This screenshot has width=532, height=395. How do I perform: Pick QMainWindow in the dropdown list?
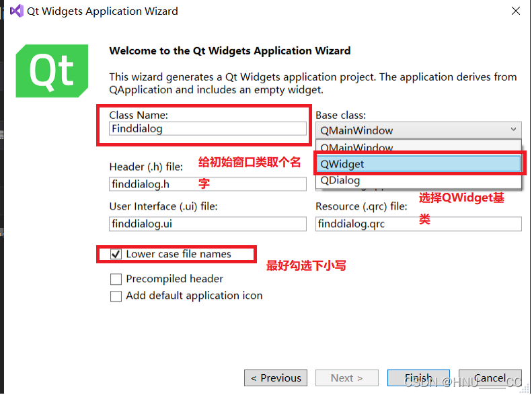tap(419, 147)
